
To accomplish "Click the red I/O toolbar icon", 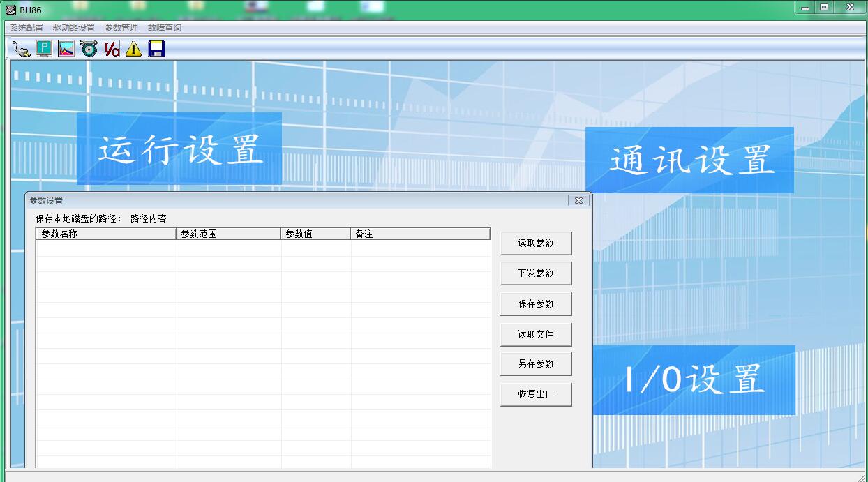I will [111, 49].
